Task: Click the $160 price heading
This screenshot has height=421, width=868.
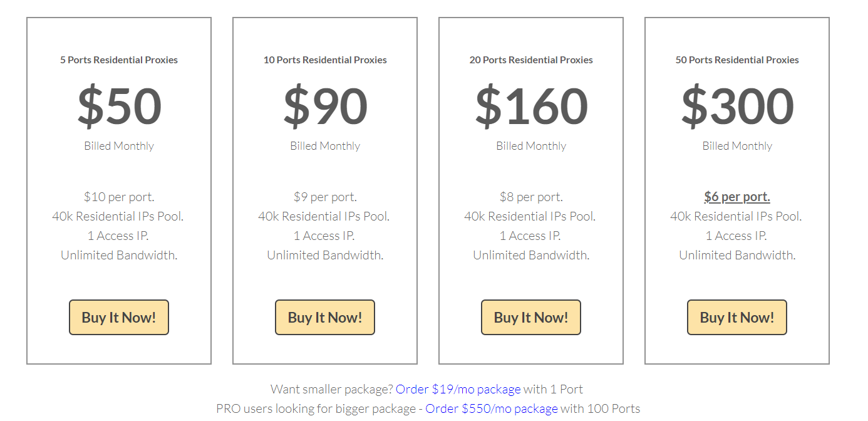Action: (x=530, y=107)
